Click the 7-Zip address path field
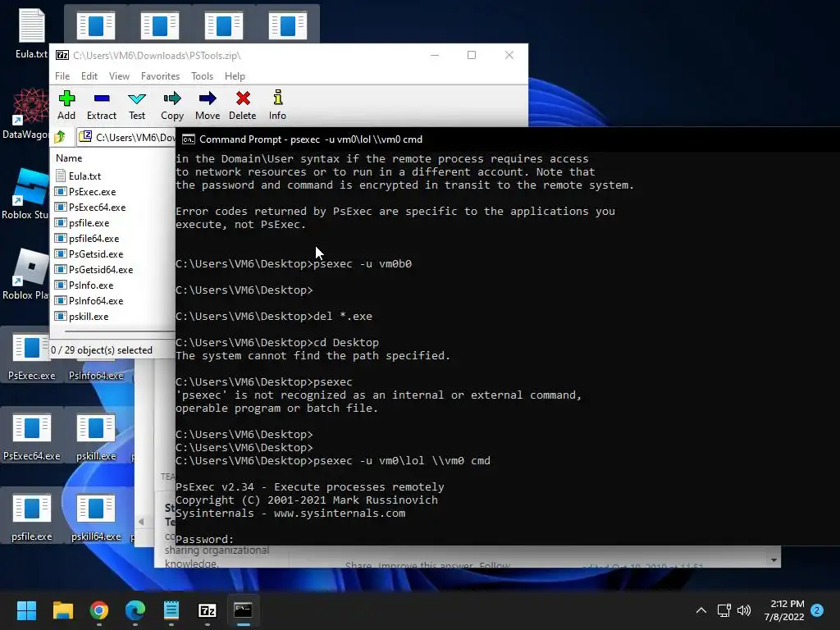The width and height of the screenshot is (840, 630). (x=126, y=138)
